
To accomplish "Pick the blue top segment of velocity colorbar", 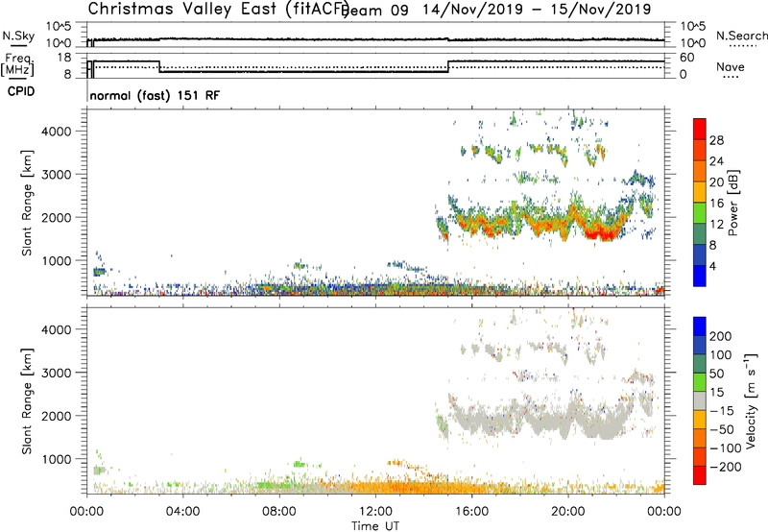I will [x=700, y=326].
